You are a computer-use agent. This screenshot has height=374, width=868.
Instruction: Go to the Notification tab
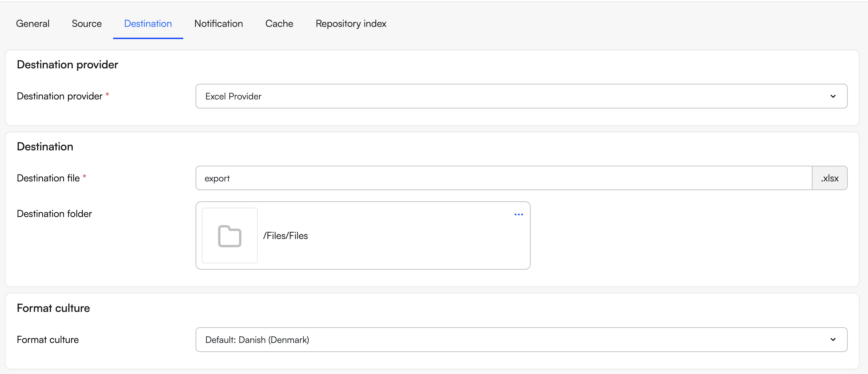[219, 24]
